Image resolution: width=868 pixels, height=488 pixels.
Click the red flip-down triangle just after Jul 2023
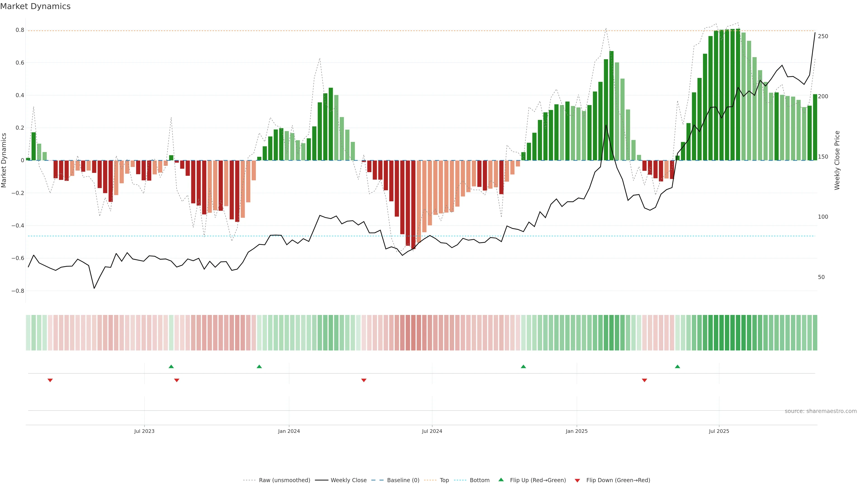click(177, 380)
